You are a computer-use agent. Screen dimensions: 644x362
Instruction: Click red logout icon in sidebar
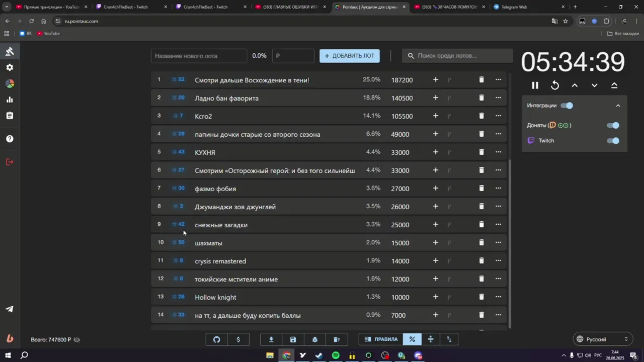pos(10,162)
